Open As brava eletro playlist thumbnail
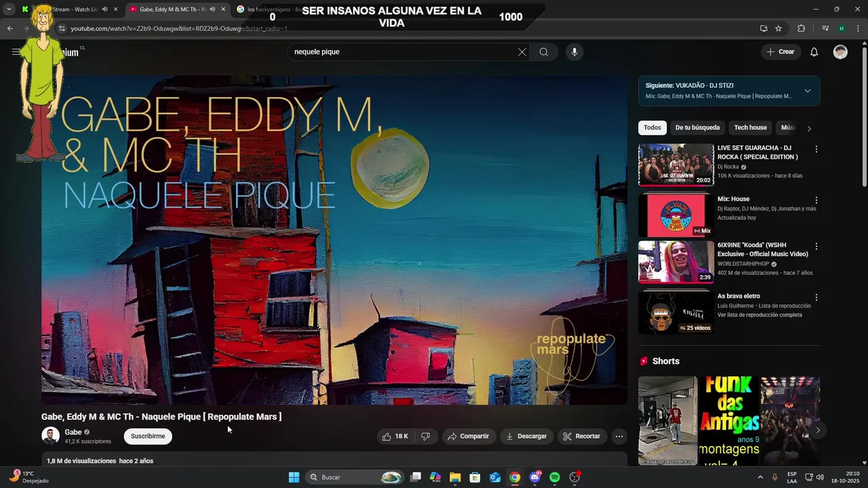 click(x=676, y=312)
